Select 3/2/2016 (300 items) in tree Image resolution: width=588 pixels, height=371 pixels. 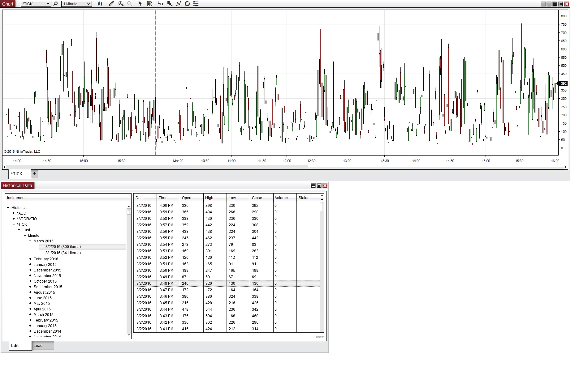click(x=63, y=247)
